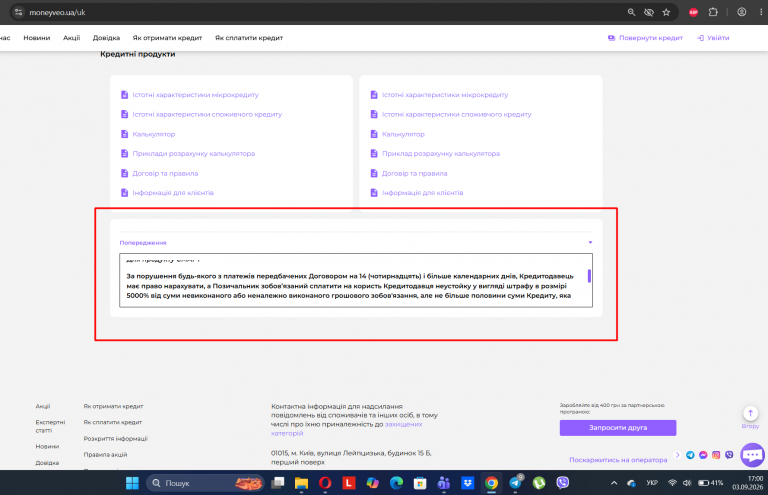The height and width of the screenshot is (495, 768).
Task: Open the Як отримати кредит menu item
Action: click(167, 38)
